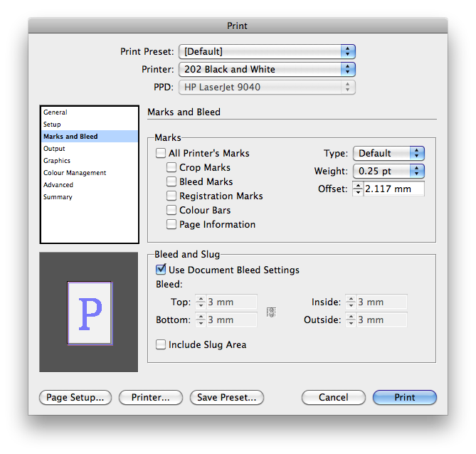Open the Printer selection dropdown
This screenshot has width=476, height=454.
tap(267, 69)
